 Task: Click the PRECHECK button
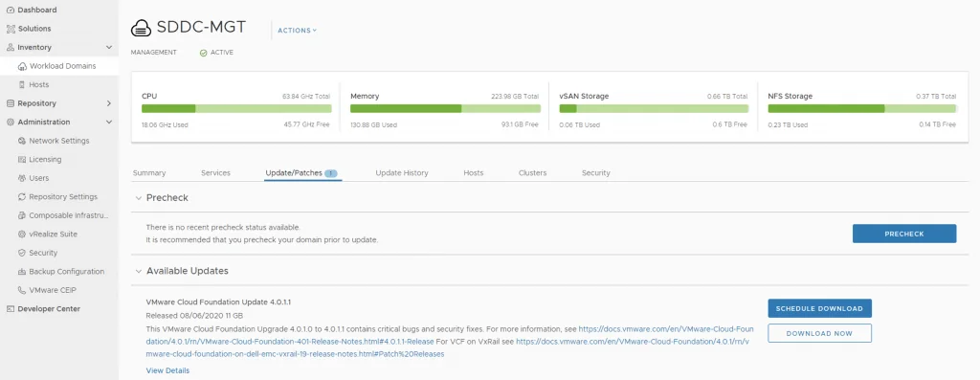(904, 234)
